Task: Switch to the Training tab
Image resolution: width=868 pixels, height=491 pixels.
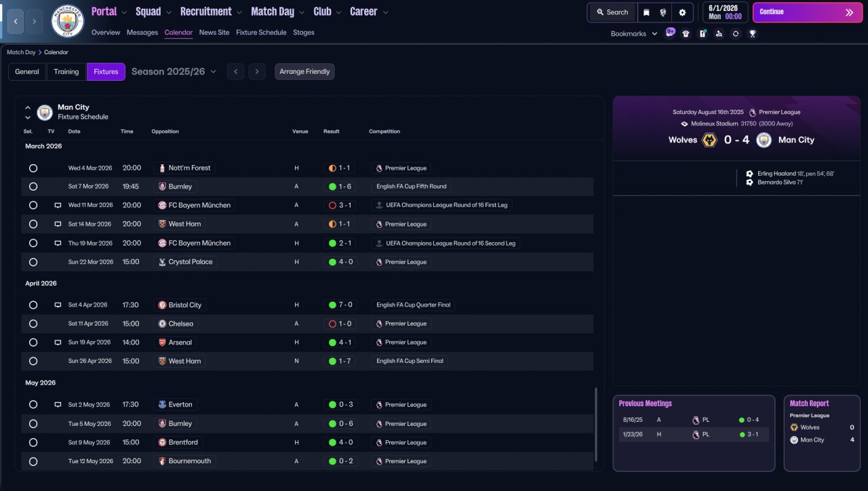Action: pyautogui.click(x=66, y=72)
